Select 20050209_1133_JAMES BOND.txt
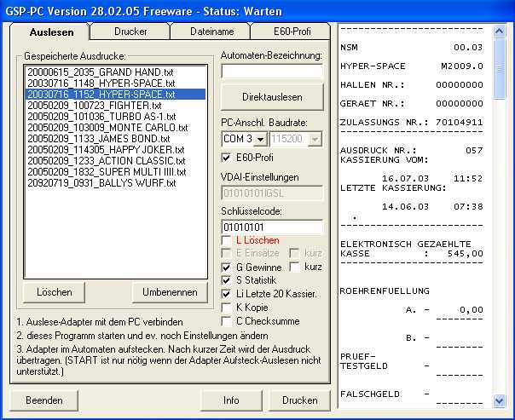The image size is (515, 420). click(x=116, y=139)
